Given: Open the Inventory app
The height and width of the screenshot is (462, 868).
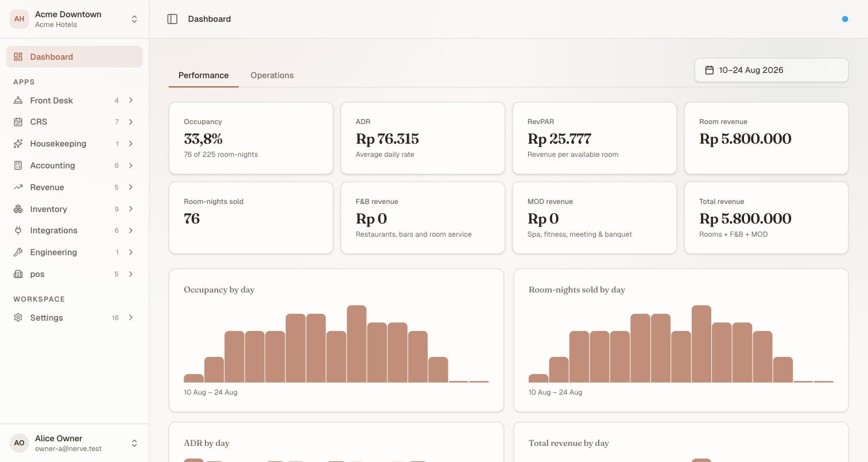Looking at the screenshot, I should coord(75,209).
